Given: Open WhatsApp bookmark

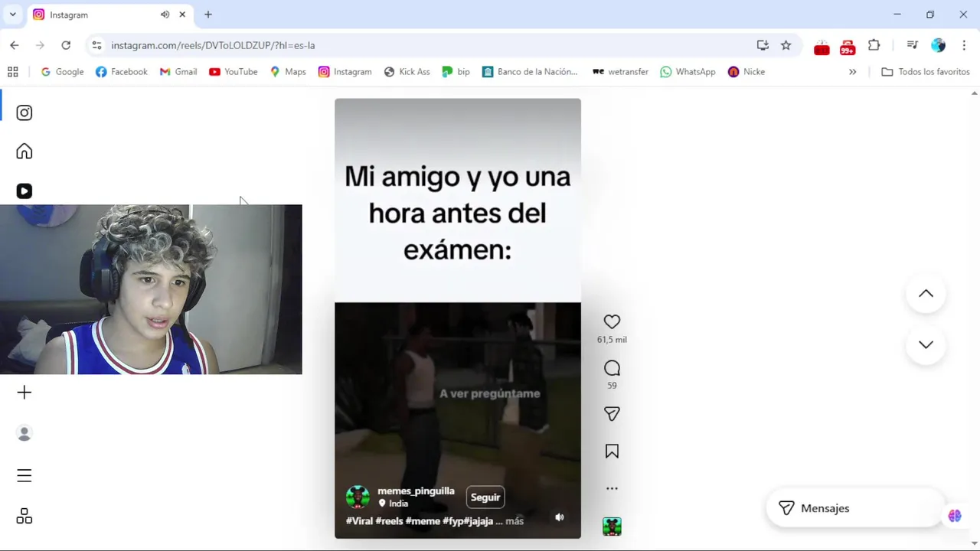Looking at the screenshot, I should point(688,72).
